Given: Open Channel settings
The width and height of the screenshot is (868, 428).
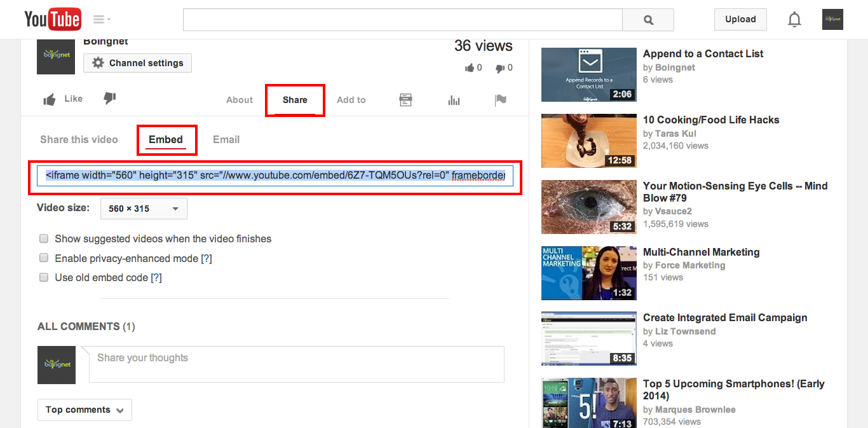Looking at the screenshot, I should point(137,63).
